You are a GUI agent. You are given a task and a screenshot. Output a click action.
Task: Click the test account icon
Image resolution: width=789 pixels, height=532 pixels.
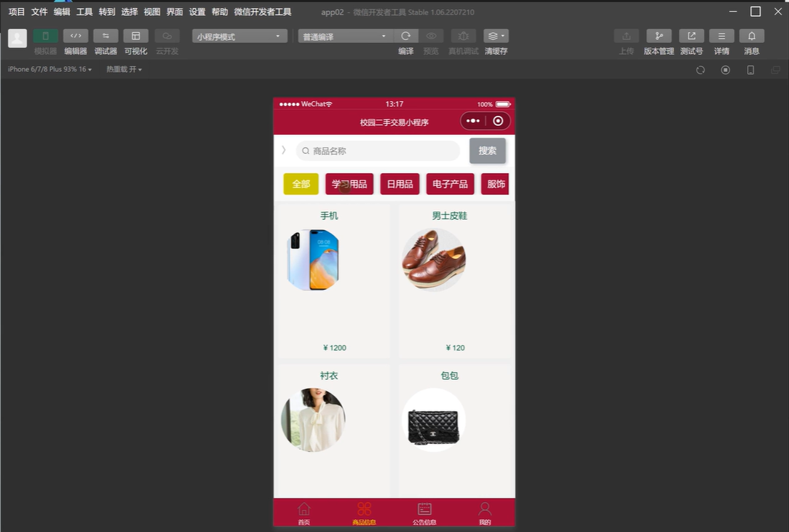[691, 36]
